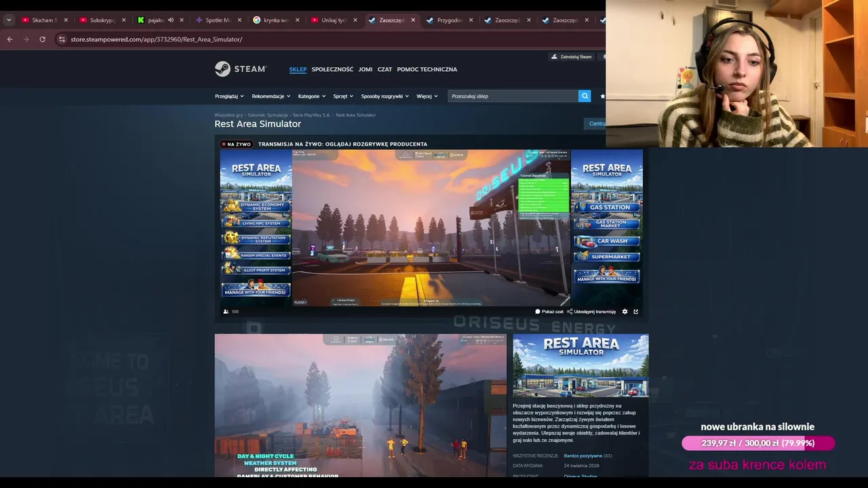Click Seria PlayWay S.A. breadcrumb link
The image size is (868, 488).
pyautogui.click(x=311, y=115)
